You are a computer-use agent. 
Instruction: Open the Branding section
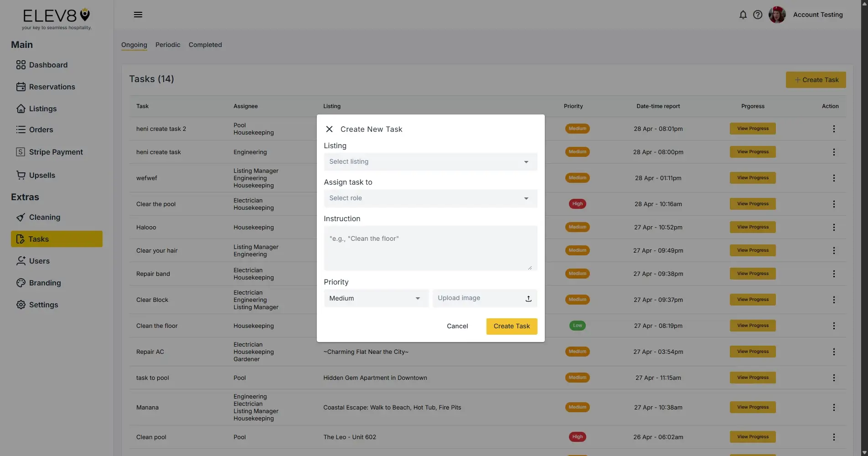(21, 283)
